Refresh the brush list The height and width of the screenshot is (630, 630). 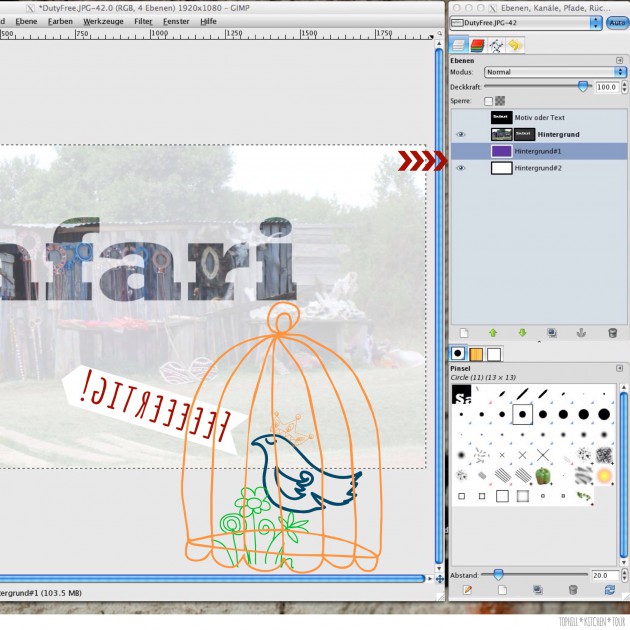610,590
